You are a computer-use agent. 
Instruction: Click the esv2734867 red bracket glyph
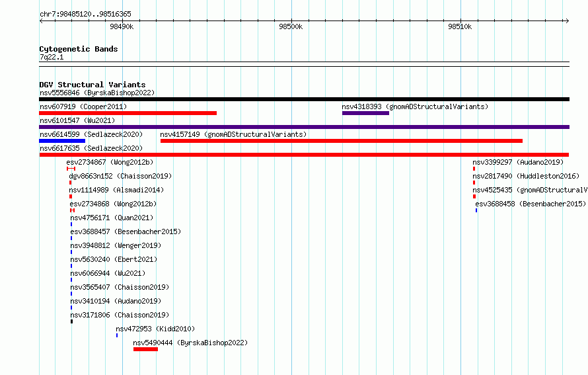71,169
